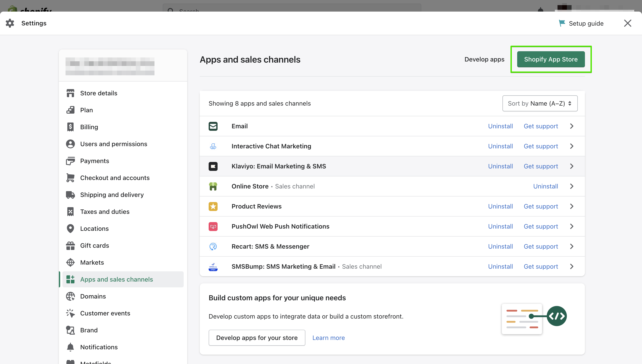This screenshot has height=364, width=642.
Task: Click the Klaviyo app icon
Action: coord(213,166)
